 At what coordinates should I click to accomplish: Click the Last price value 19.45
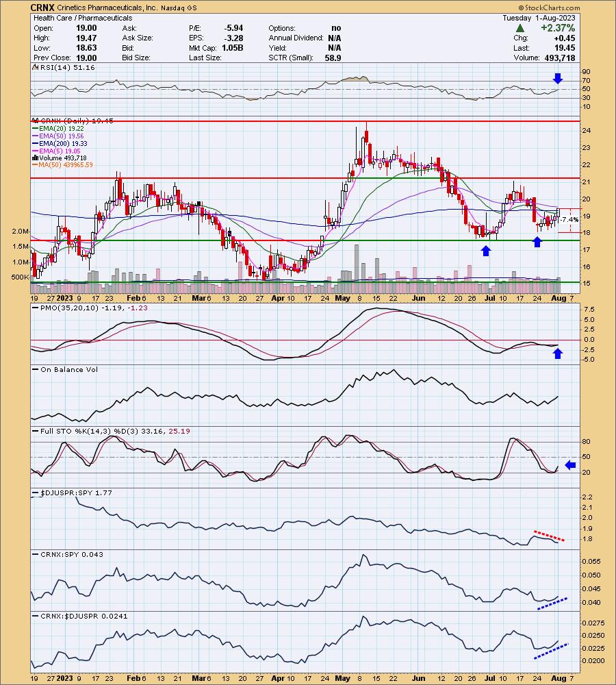pyautogui.click(x=565, y=48)
